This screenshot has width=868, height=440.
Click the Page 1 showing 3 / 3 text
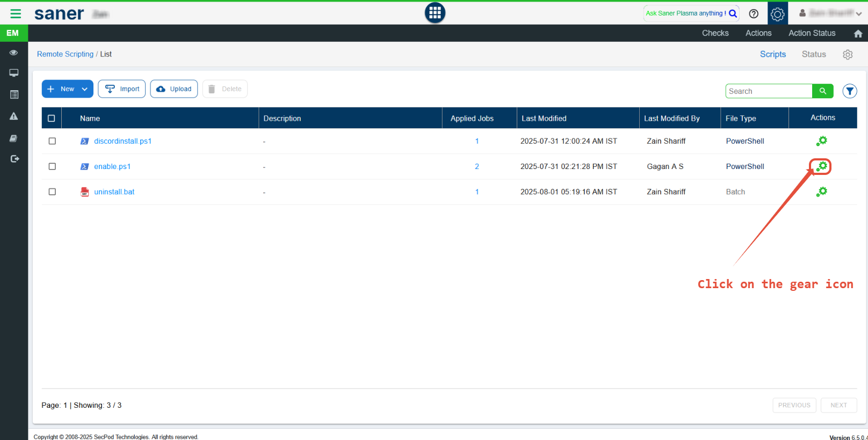pos(82,405)
